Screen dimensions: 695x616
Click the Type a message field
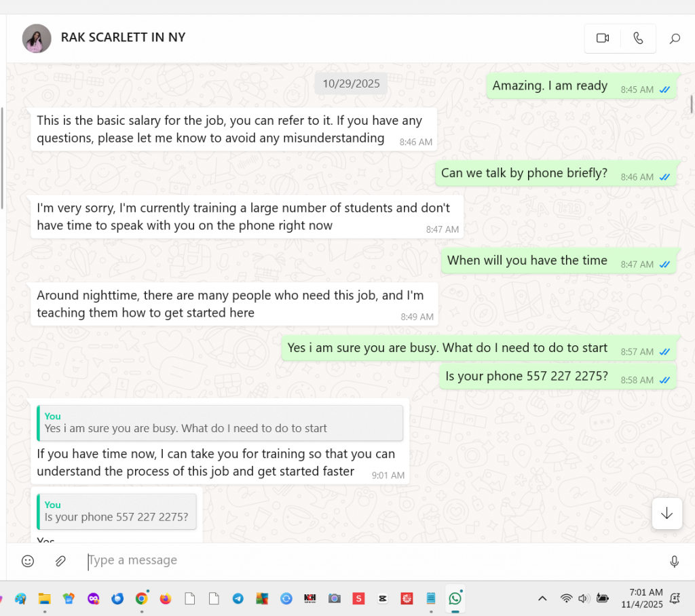[x=367, y=560]
